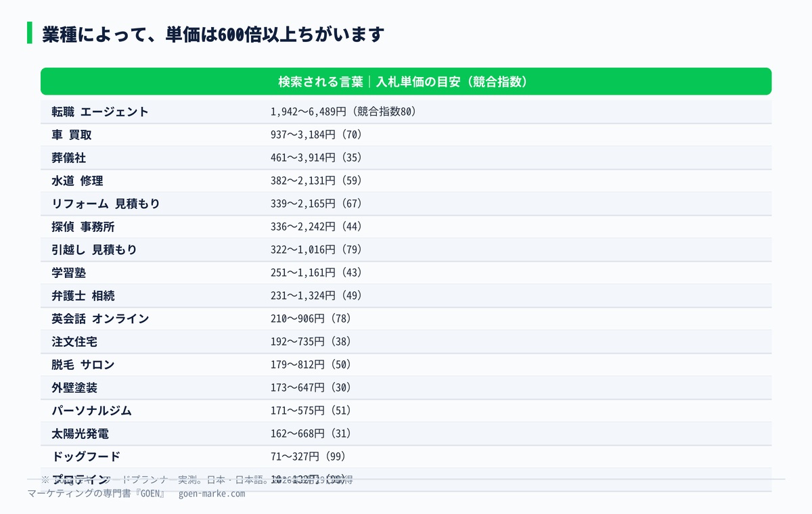Click the value 171〜575円（51）
The width and height of the screenshot is (812, 514).
[311, 411]
